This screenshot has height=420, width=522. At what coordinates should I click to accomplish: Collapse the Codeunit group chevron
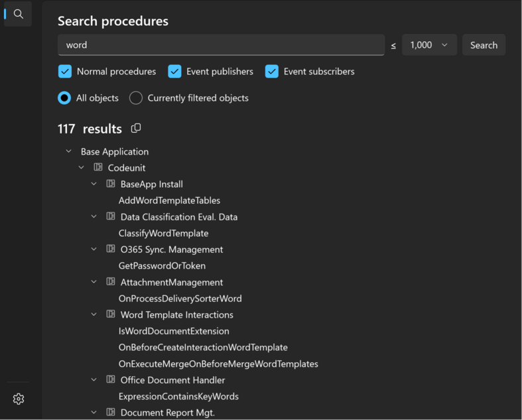point(81,167)
